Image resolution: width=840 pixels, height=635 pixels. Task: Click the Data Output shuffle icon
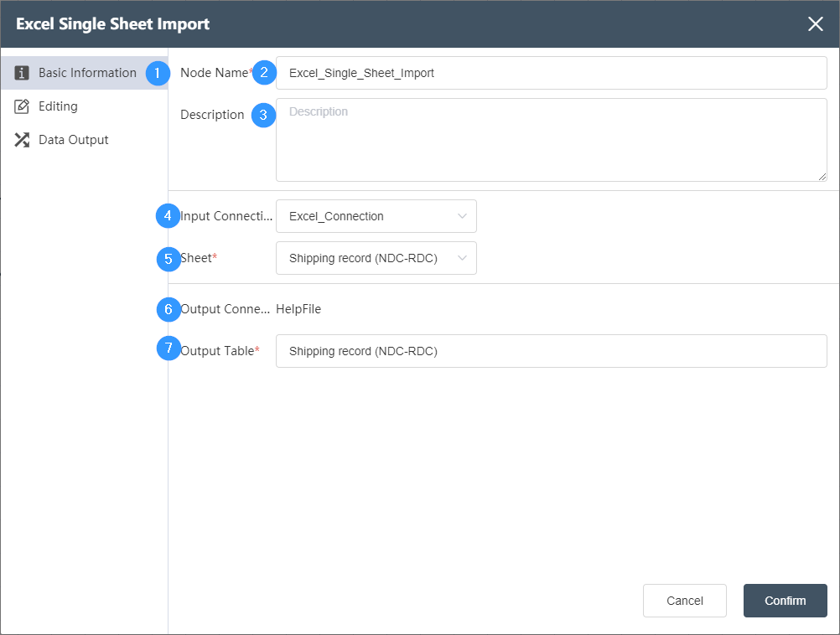(22, 140)
